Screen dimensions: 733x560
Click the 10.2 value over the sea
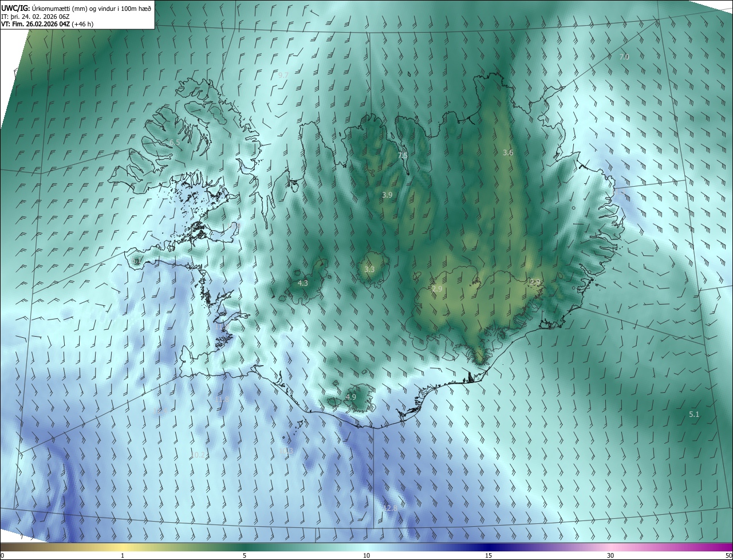coord(198,454)
